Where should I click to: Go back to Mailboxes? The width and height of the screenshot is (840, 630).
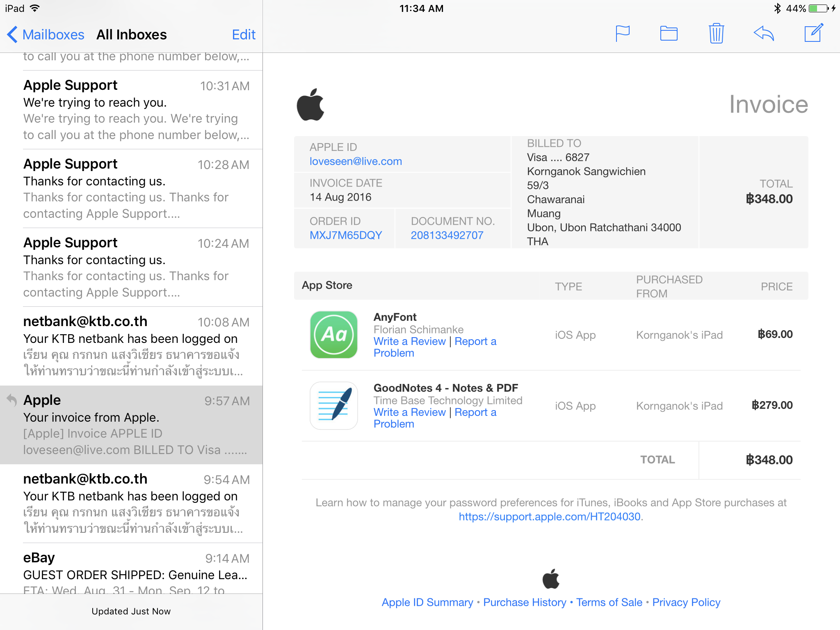[x=46, y=34]
